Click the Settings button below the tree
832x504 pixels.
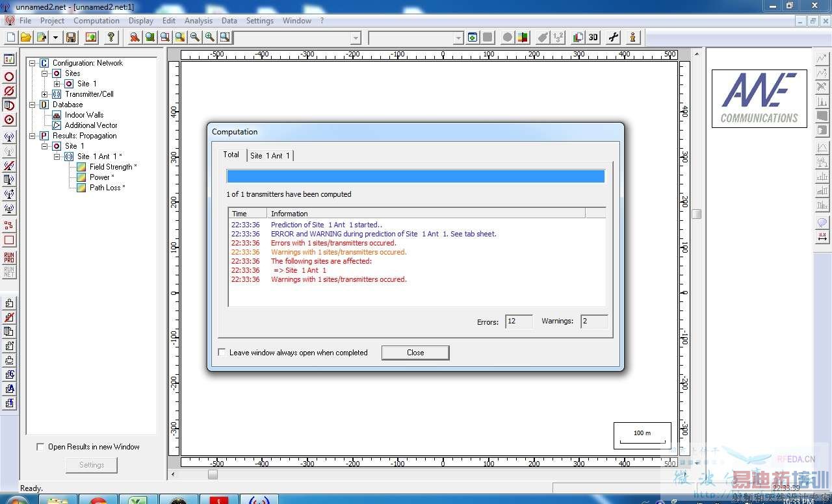[x=92, y=465]
